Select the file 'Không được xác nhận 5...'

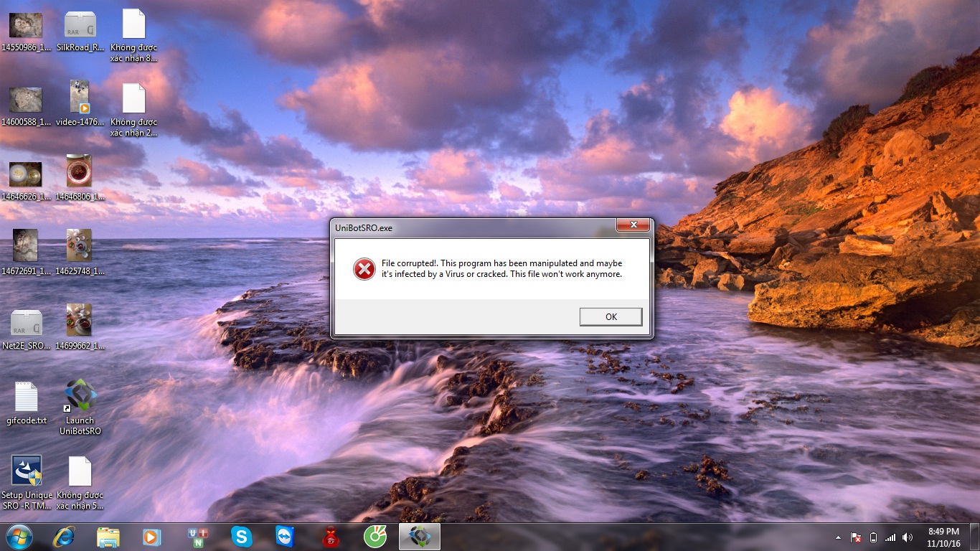pyautogui.click(x=80, y=484)
